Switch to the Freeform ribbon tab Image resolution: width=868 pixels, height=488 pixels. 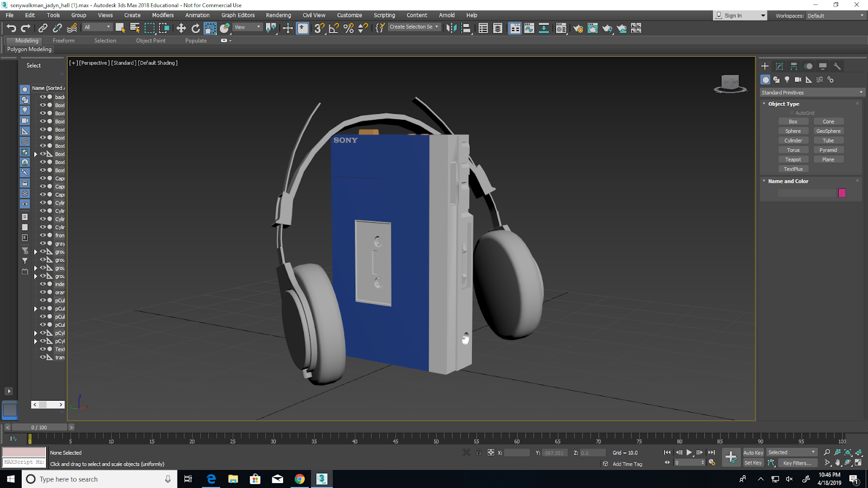click(63, 40)
